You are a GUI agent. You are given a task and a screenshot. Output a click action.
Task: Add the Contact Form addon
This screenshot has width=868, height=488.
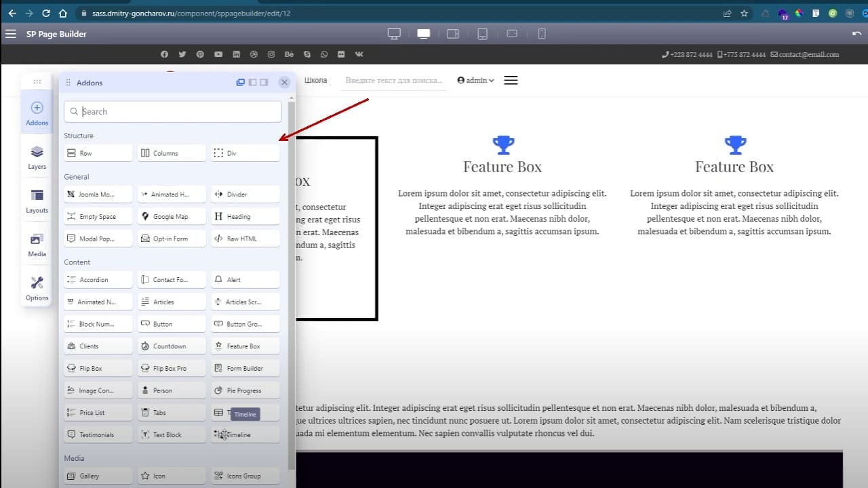[x=172, y=279]
